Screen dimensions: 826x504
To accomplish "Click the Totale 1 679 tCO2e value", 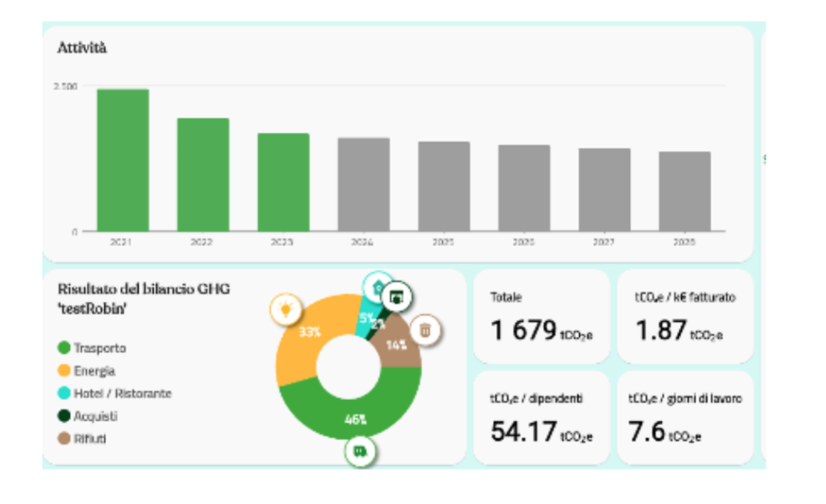I will click(x=541, y=331).
